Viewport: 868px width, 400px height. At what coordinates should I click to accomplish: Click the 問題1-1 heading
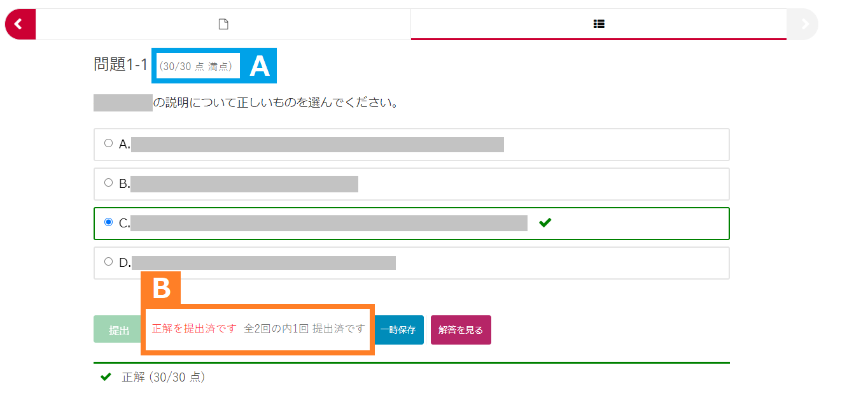[x=120, y=64]
